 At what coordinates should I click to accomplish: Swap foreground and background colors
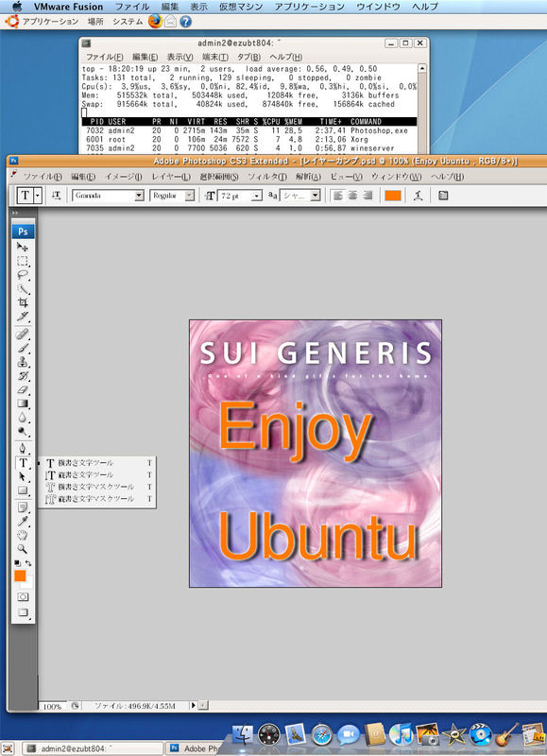(x=28, y=562)
